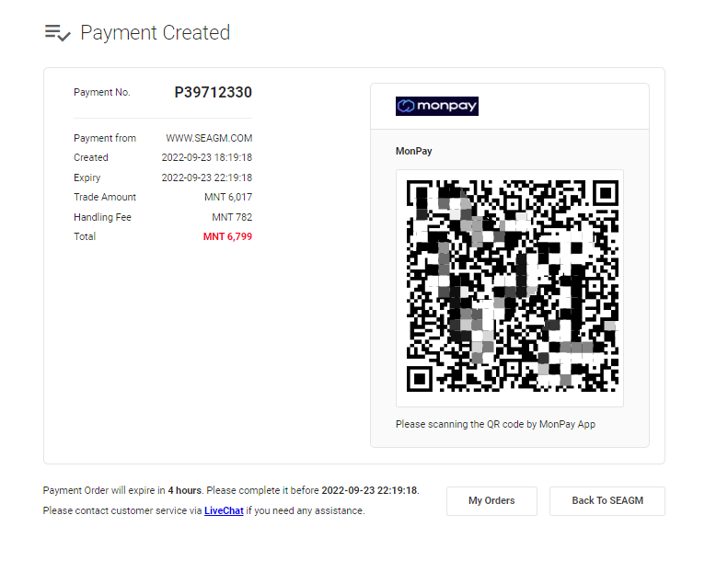Click Created time 2022-09-23 18:19:18

pyautogui.click(x=206, y=158)
